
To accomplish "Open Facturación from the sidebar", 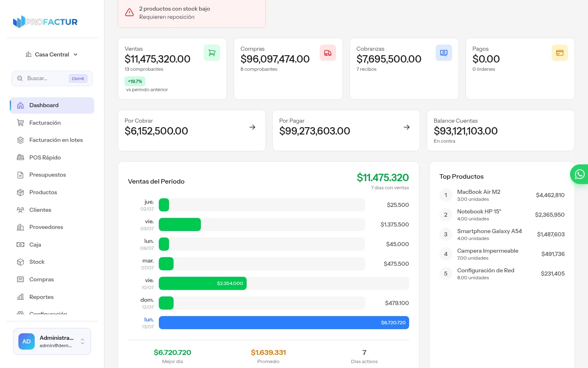I will (x=52, y=123).
